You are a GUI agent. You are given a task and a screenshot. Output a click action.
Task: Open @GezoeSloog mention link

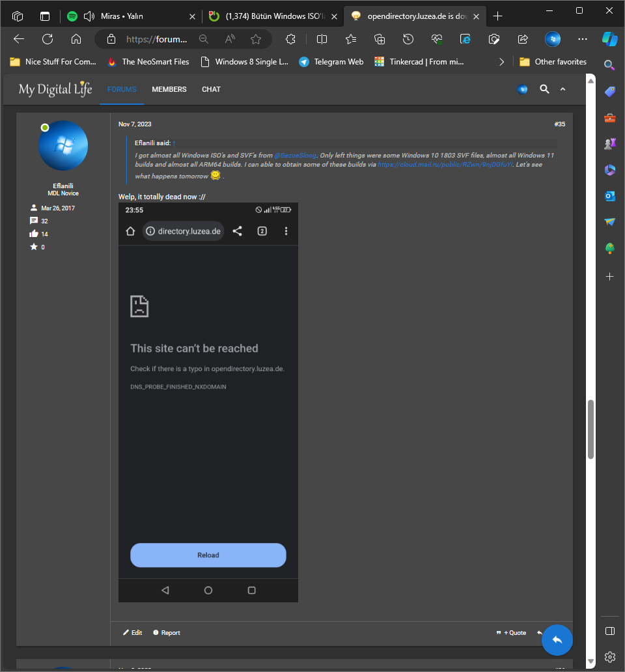[295, 155]
